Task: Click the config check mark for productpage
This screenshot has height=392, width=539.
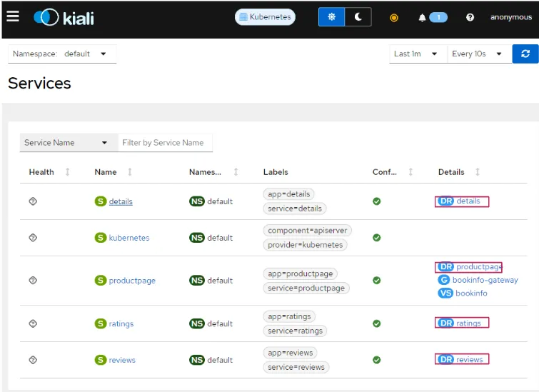Action: 377,280
